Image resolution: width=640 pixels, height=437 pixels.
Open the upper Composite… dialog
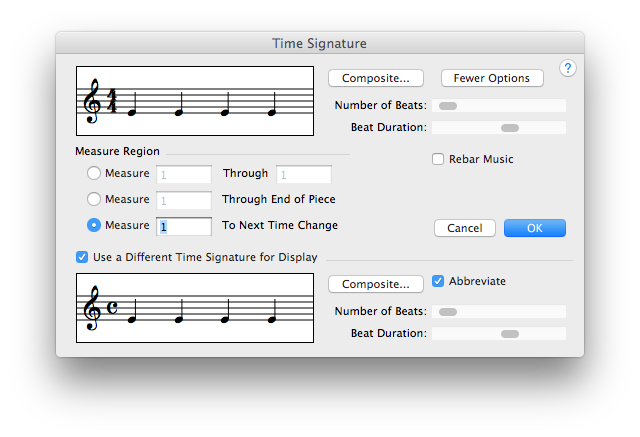(x=376, y=78)
